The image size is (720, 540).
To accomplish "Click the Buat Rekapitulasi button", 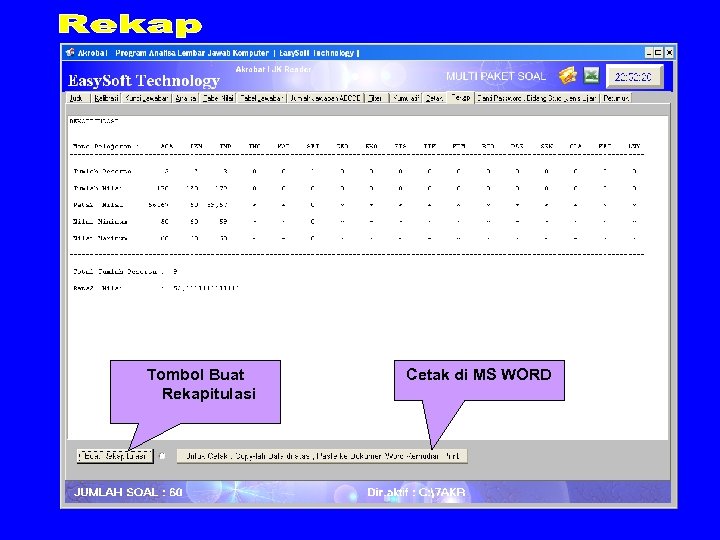I will [x=115, y=456].
